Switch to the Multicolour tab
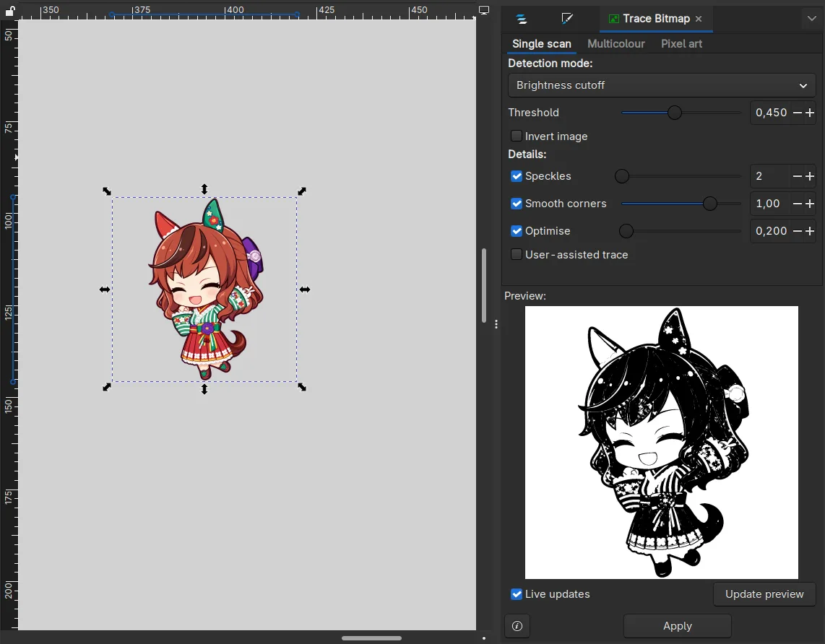Screen dimensions: 825x644 coord(616,43)
